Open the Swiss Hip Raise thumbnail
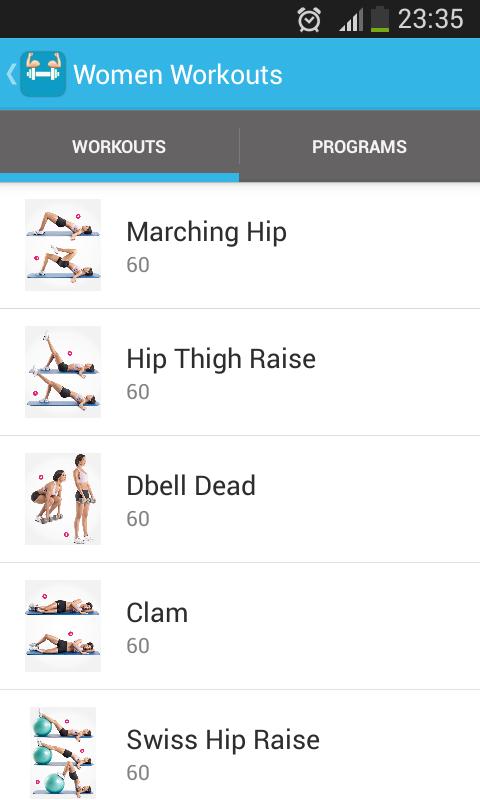The height and width of the screenshot is (800, 480). [x=63, y=753]
